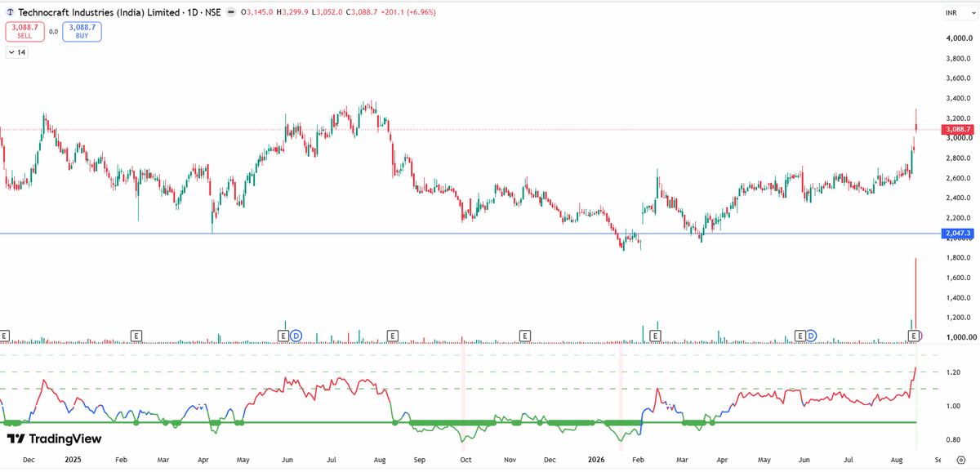This screenshot has width=980, height=472.
Task: Click the 0.0 spread value
Action: [53, 32]
